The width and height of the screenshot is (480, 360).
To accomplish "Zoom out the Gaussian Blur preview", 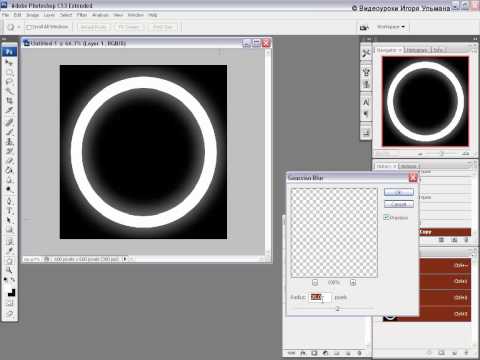I will (315, 283).
